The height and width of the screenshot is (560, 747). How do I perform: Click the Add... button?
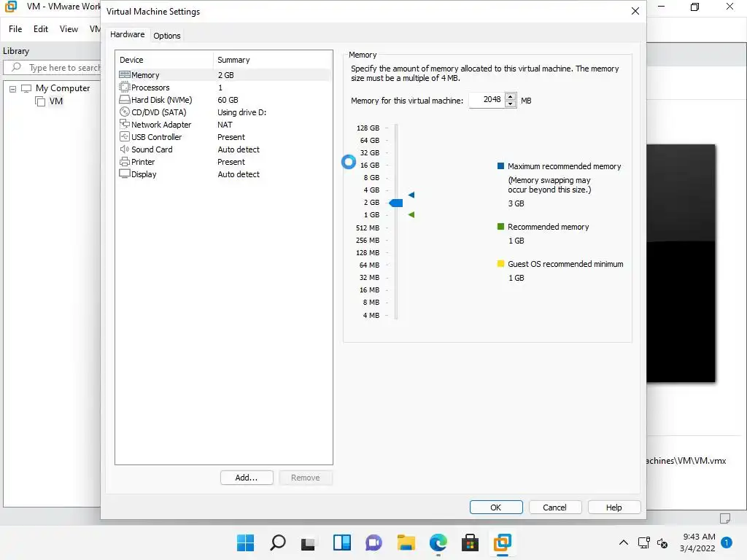tap(247, 478)
